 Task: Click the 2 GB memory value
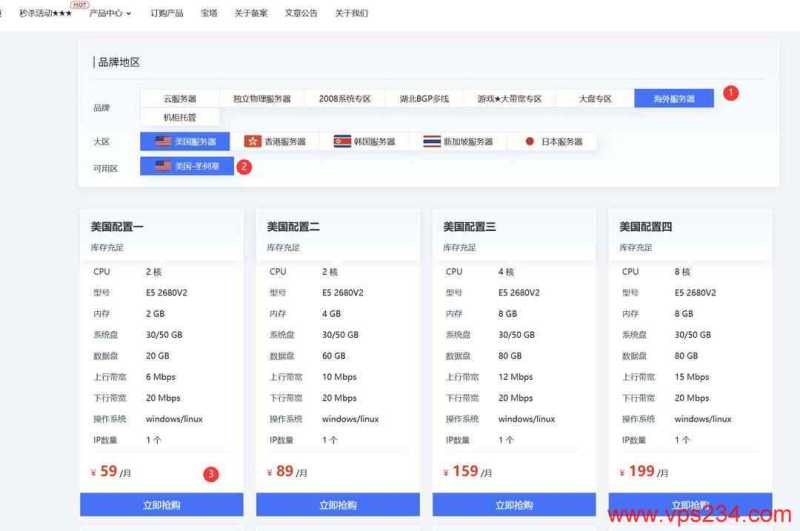[155, 314]
